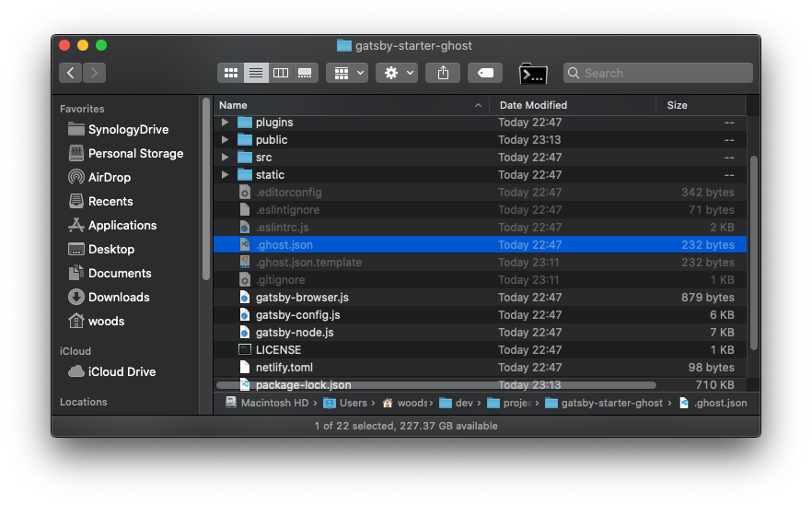Select the .ghost.json.template file
The height and width of the screenshot is (505, 812).
click(x=480, y=263)
